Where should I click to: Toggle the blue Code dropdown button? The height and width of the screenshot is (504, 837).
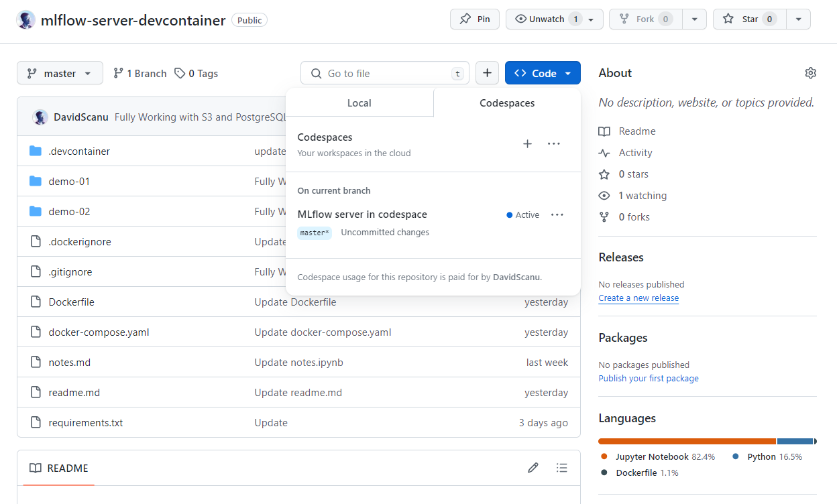click(x=543, y=73)
